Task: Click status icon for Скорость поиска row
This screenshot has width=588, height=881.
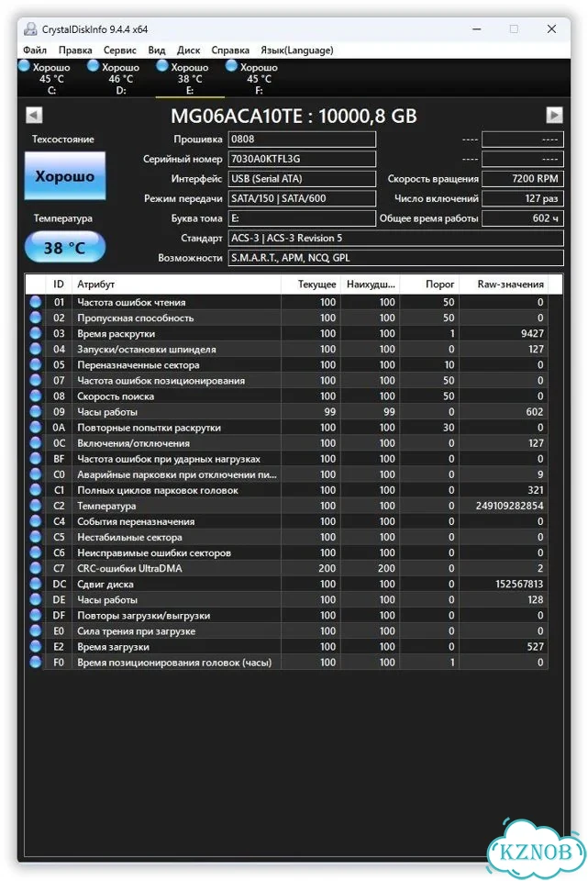Action: point(36,396)
